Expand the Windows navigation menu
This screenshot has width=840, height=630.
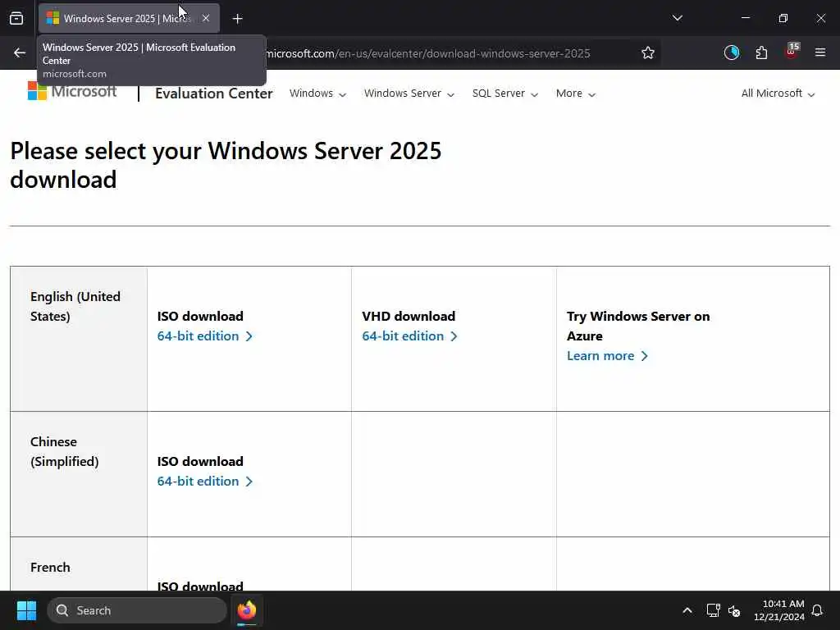[x=317, y=94]
